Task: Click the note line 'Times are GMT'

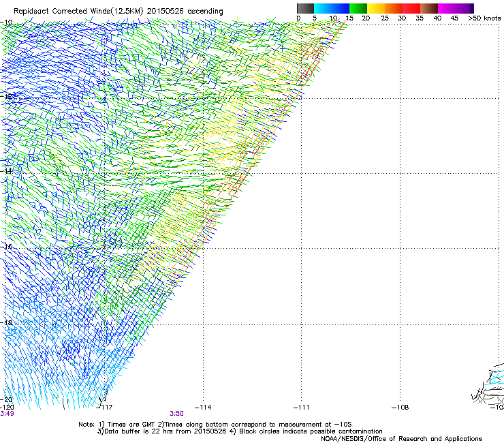Action: (131, 425)
